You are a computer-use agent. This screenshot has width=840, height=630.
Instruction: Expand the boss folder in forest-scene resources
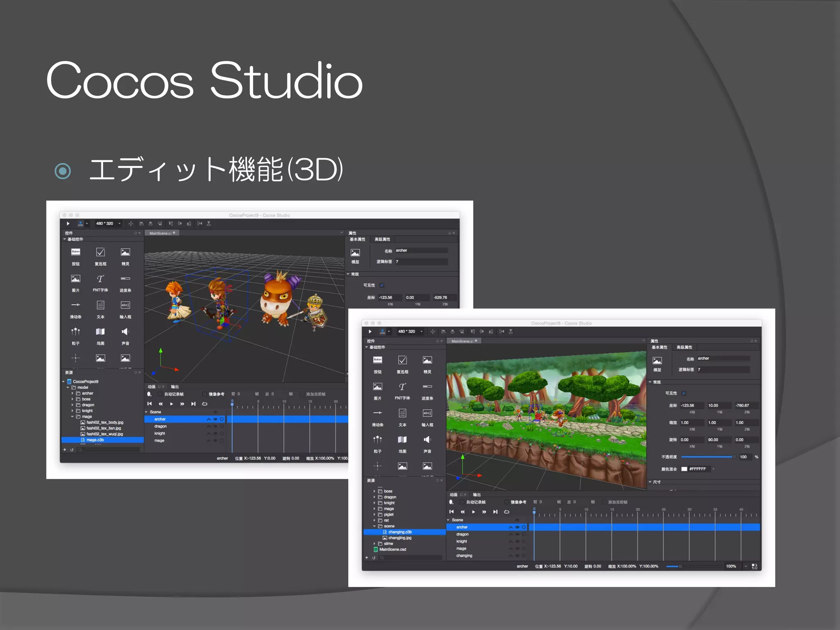[374, 491]
